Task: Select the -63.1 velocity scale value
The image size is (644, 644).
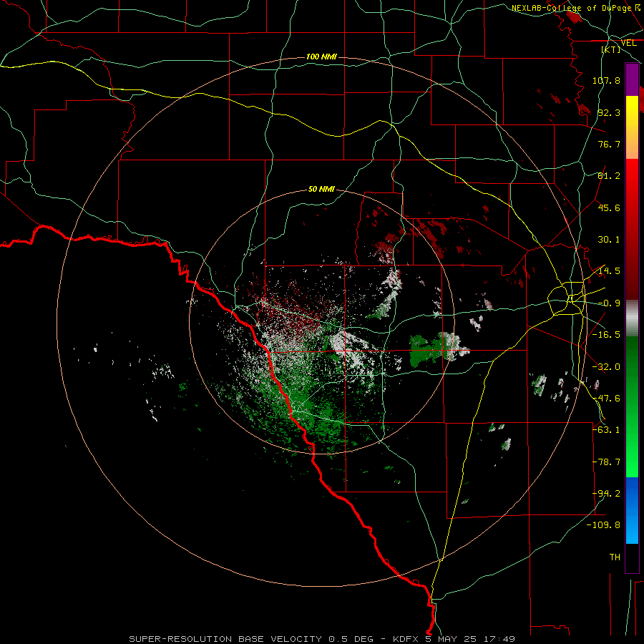Action: coord(606,429)
